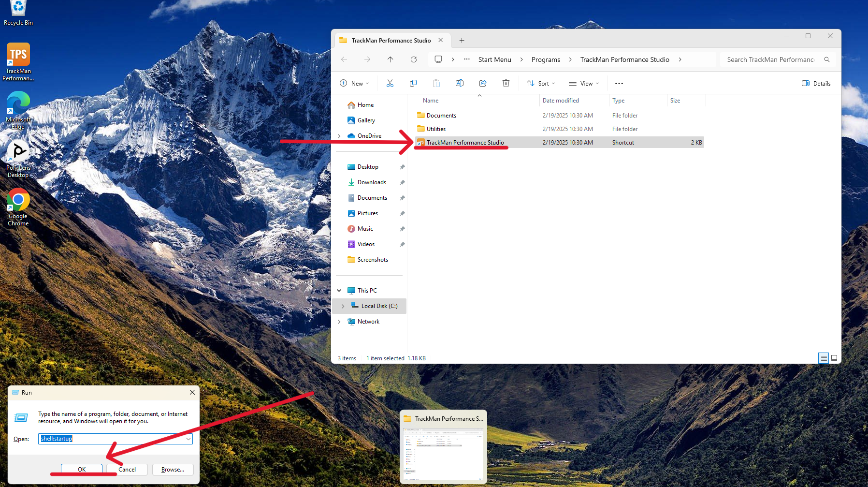Close the TrackMan Performance Studio Explorer tab
Image resolution: width=868 pixels, height=487 pixels.
440,40
